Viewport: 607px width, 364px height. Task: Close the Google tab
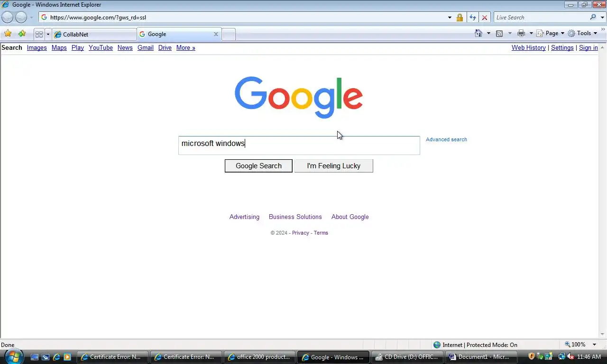[216, 34]
